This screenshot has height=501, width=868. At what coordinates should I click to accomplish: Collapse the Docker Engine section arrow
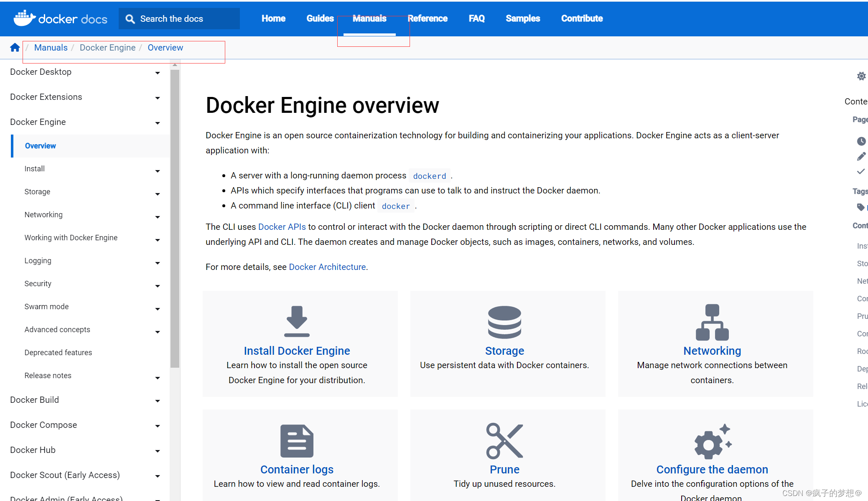(158, 123)
